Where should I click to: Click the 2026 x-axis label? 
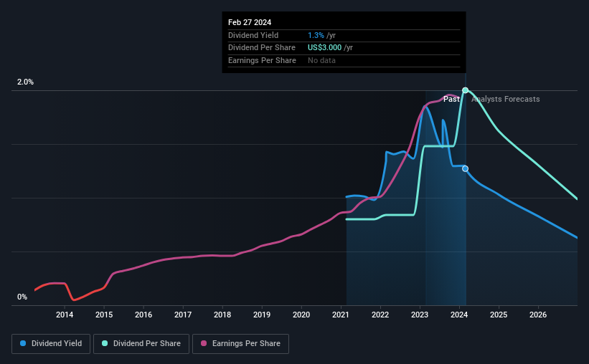(x=538, y=315)
